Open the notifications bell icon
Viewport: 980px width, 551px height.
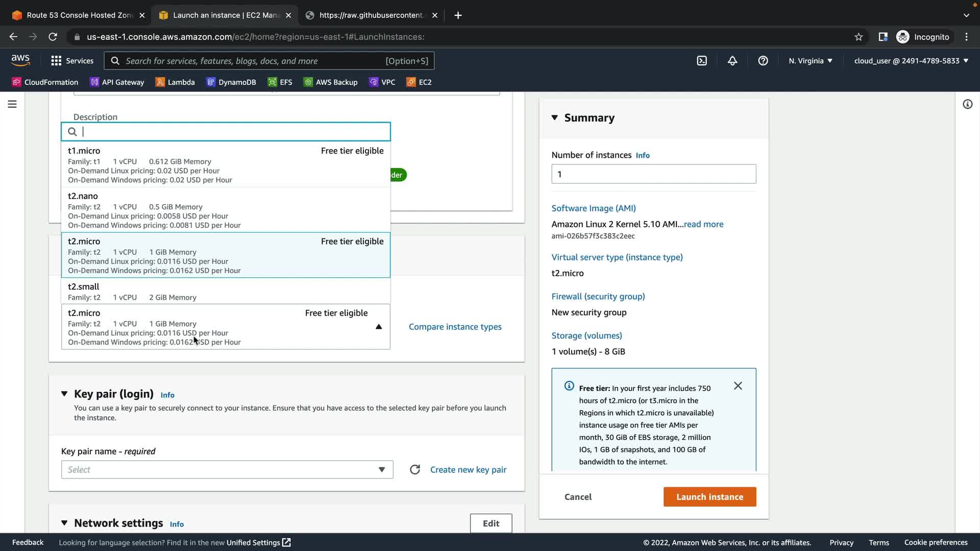[x=732, y=61]
